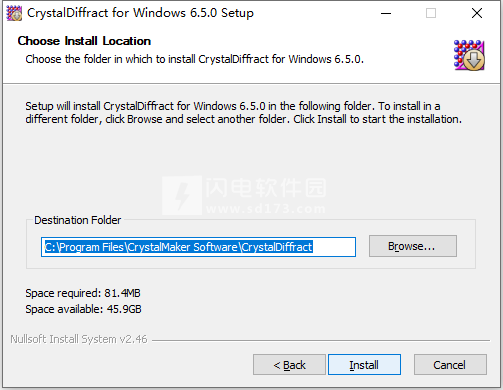Click the disabled maximize button
The height and width of the screenshot is (390, 503).
(431, 13)
